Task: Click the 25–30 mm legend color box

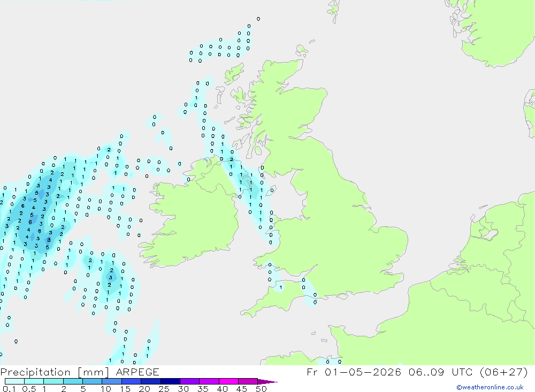Action: [170, 381]
